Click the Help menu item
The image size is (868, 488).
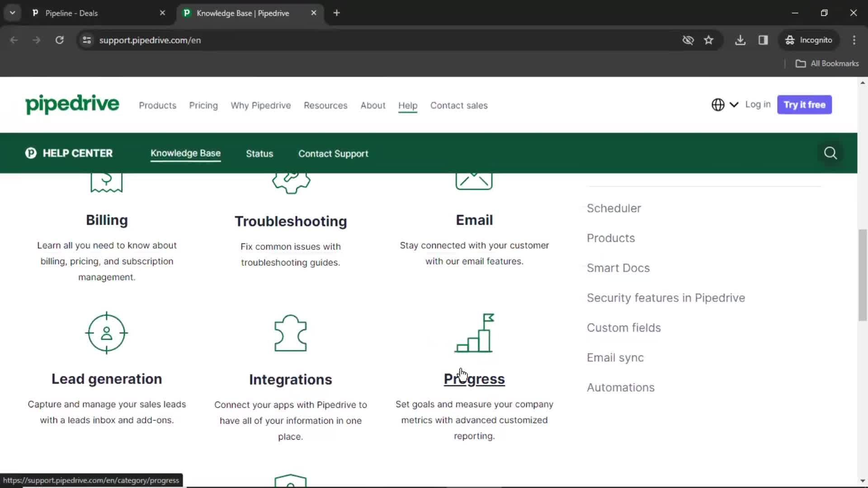pyautogui.click(x=408, y=105)
